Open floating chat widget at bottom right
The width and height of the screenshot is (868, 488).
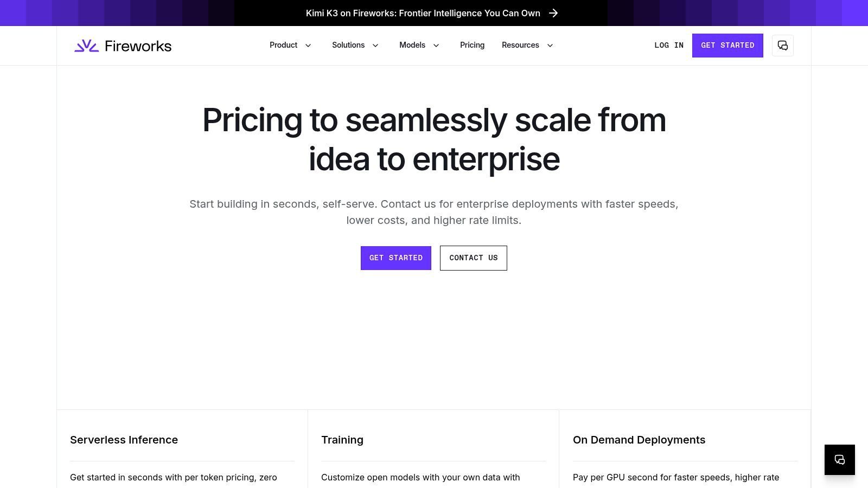(x=840, y=460)
